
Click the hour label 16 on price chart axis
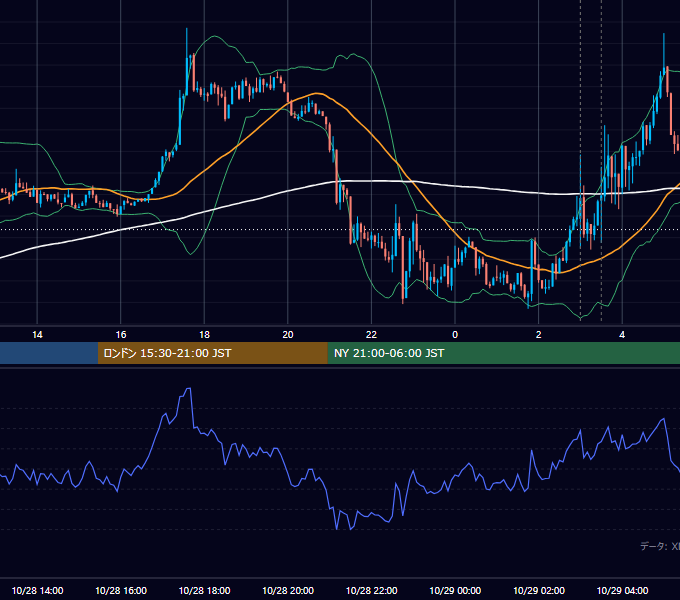(121, 335)
